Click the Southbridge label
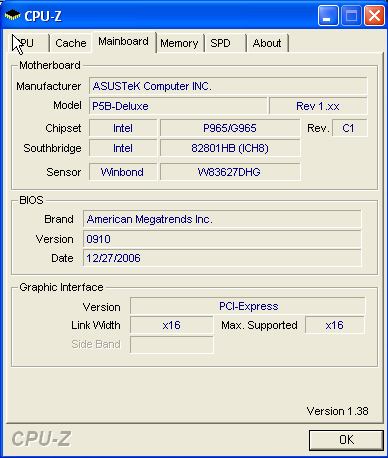388x458 pixels. tap(52, 148)
